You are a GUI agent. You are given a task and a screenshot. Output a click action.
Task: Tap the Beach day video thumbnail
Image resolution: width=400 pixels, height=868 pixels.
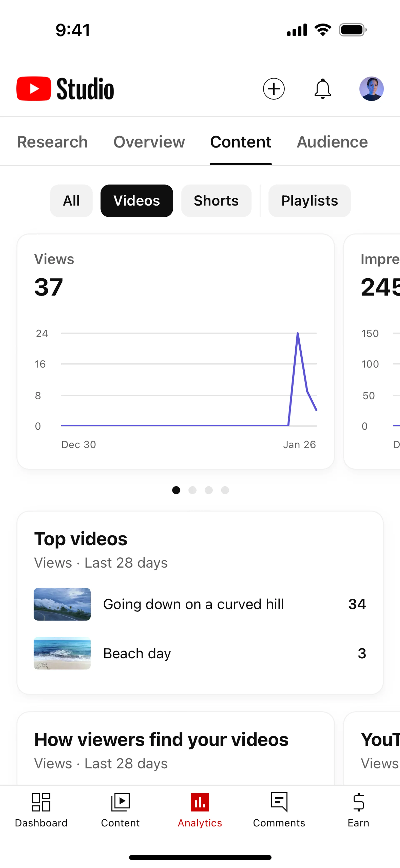62,653
